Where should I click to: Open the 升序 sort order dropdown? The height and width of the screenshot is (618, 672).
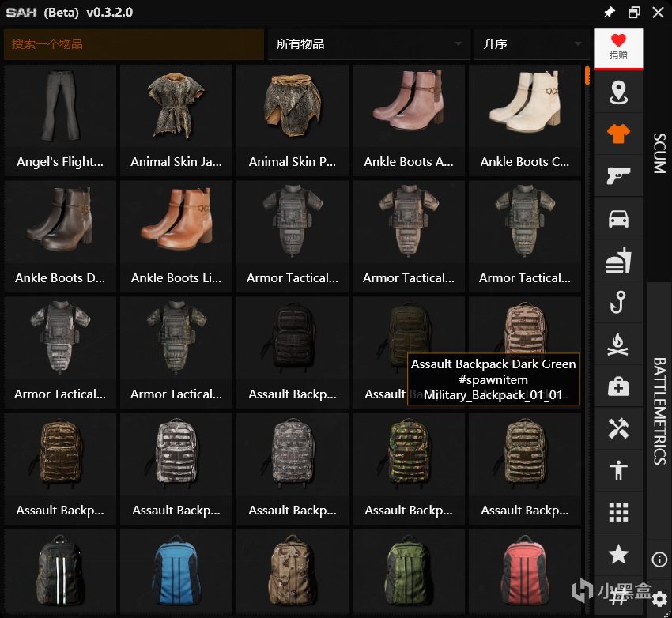[x=531, y=44]
